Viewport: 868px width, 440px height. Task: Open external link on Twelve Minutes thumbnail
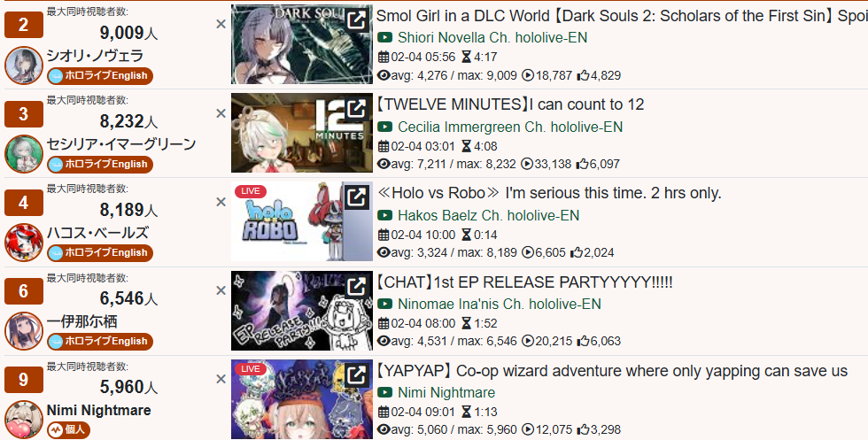pyautogui.click(x=356, y=109)
